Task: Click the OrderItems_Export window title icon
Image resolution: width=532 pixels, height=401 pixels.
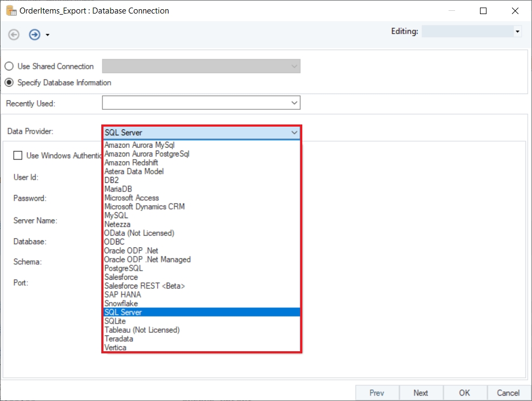Action: tap(10, 10)
